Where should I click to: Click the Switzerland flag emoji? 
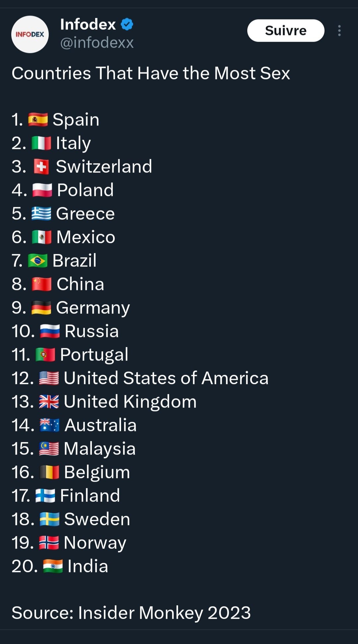click(x=41, y=167)
